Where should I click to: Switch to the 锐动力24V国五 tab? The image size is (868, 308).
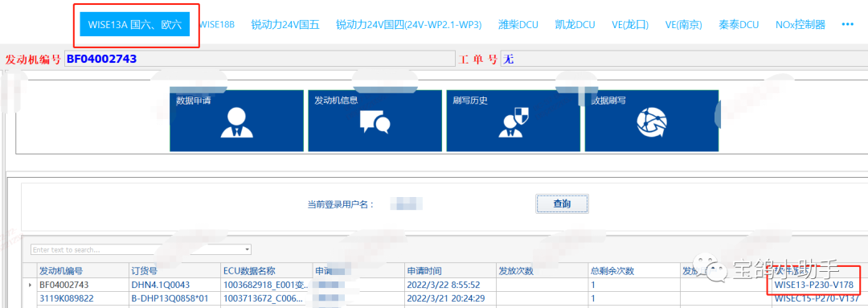(x=285, y=25)
